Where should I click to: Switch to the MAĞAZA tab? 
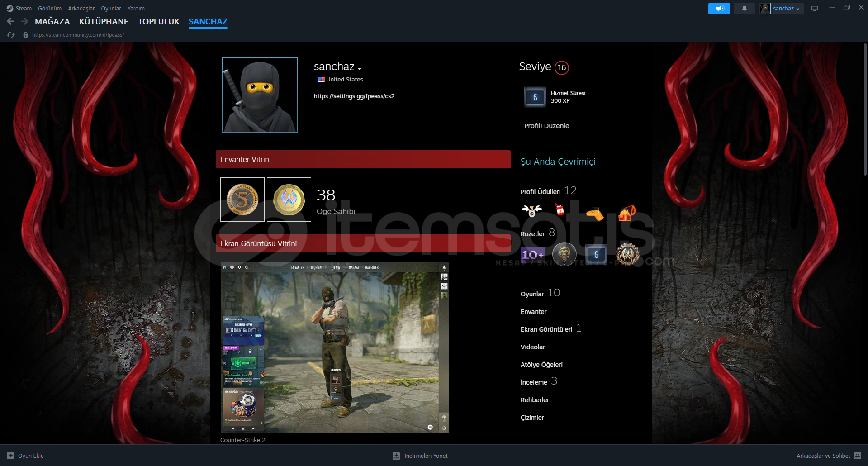click(52, 22)
